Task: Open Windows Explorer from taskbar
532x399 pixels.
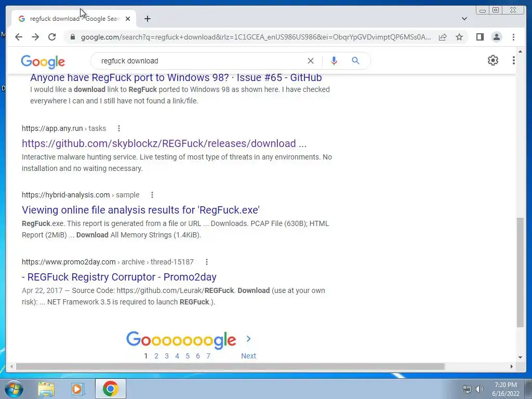Action: (x=46, y=389)
